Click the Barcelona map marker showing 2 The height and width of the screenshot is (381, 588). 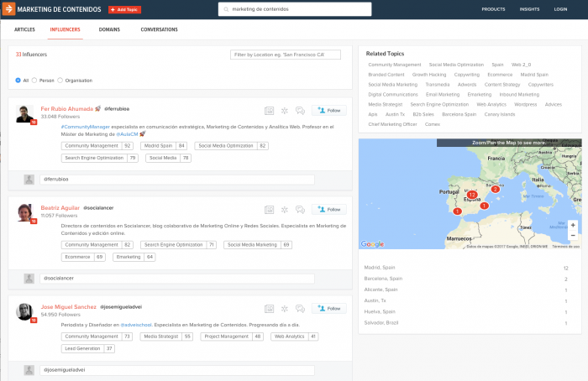(x=496, y=189)
